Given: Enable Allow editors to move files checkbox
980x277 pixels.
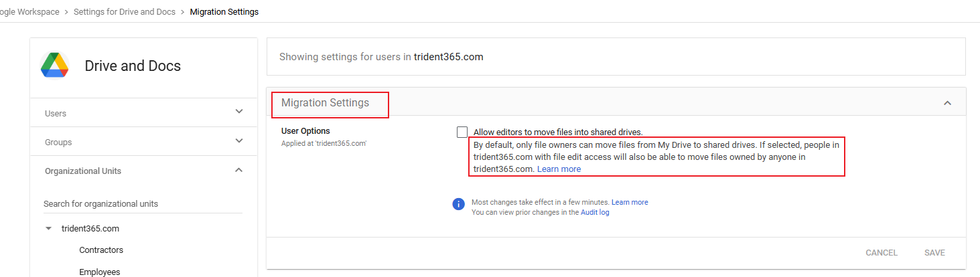Looking at the screenshot, I should [462, 132].
